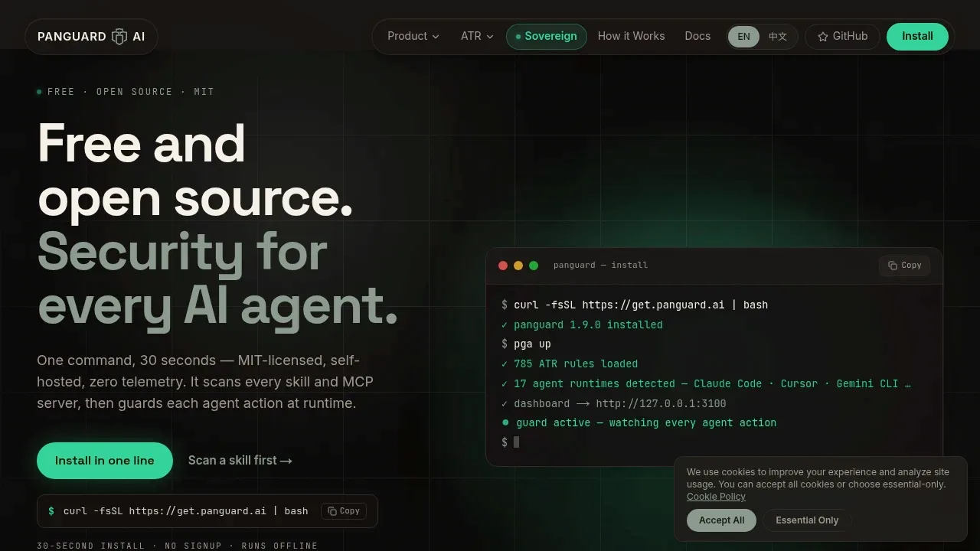Switch language to 中文
The height and width of the screenshot is (551, 980).
click(778, 37)
